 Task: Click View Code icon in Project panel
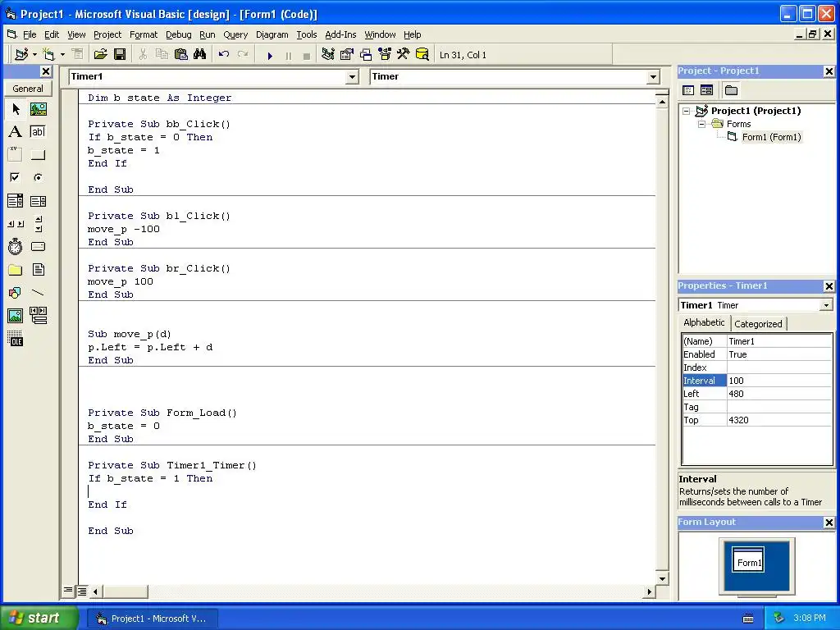[x=688, y=90]
